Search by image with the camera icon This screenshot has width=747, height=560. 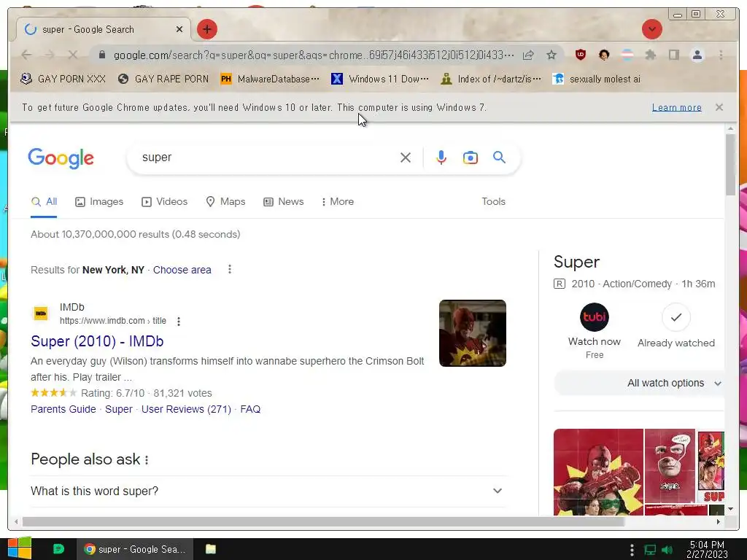coord(471,157)
